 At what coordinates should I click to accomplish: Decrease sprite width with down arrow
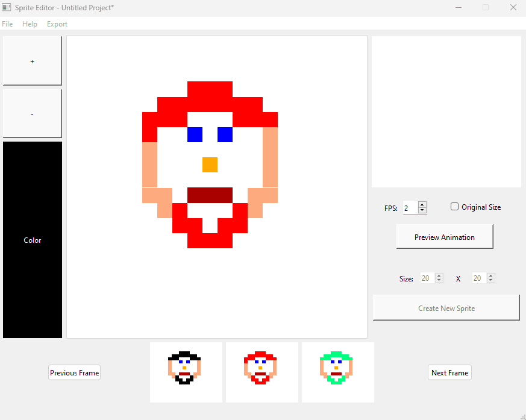pyautogui.click(x=439, y=280)
